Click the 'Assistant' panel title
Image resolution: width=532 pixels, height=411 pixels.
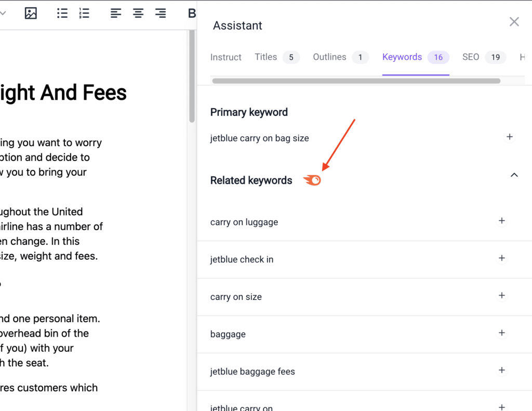(237, 25)
